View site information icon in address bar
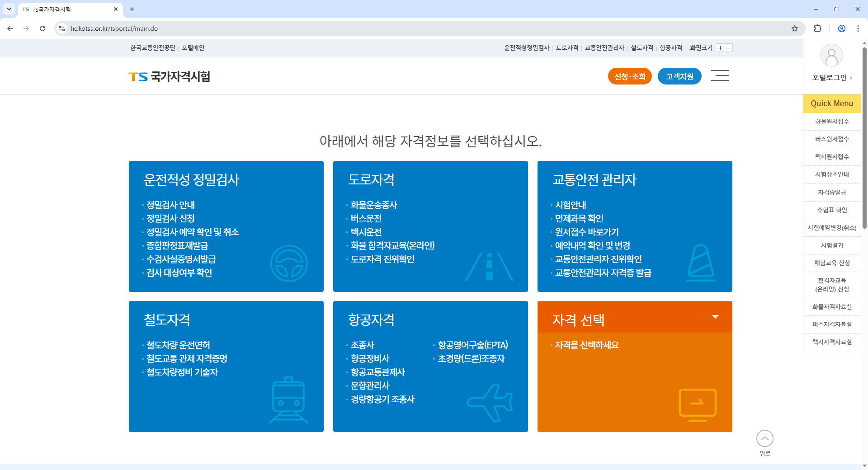 pyautogui.click(x=62, y=28)
